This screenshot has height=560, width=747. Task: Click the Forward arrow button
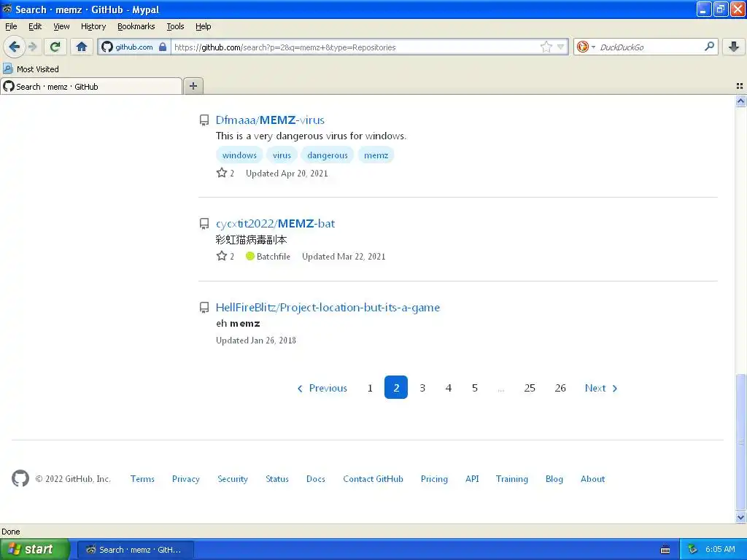tap(32, 47)
